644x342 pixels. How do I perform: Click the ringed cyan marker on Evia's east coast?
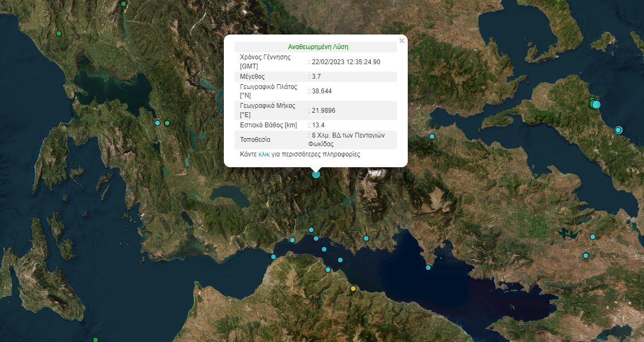[619, 129]
